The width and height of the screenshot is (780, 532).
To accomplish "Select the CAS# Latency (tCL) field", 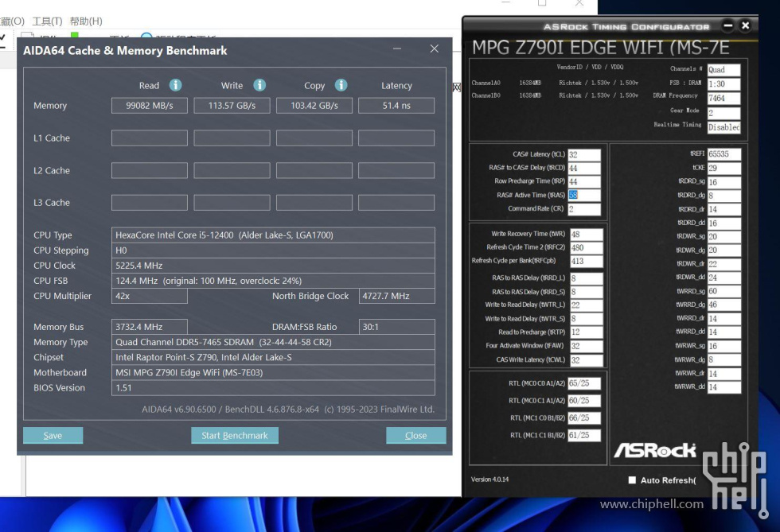I will pyautogui.click(x=584, y=154).
